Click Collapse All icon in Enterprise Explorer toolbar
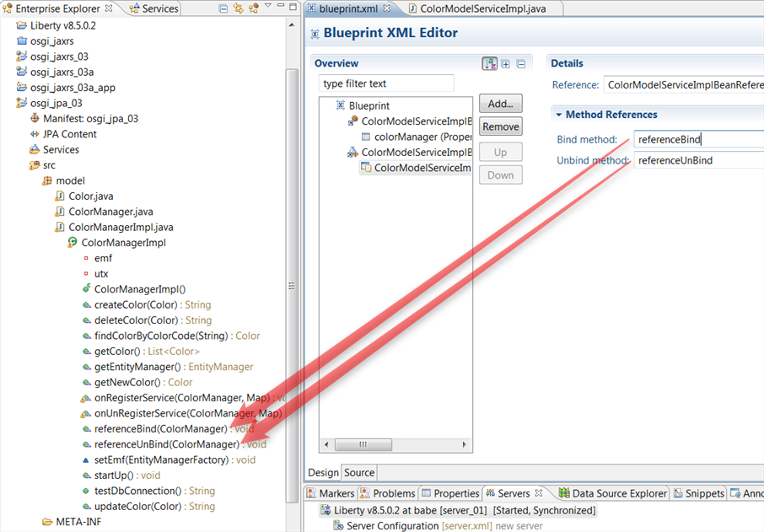Image resolution: width=764 pixels, height=532 pixels. 223,8
